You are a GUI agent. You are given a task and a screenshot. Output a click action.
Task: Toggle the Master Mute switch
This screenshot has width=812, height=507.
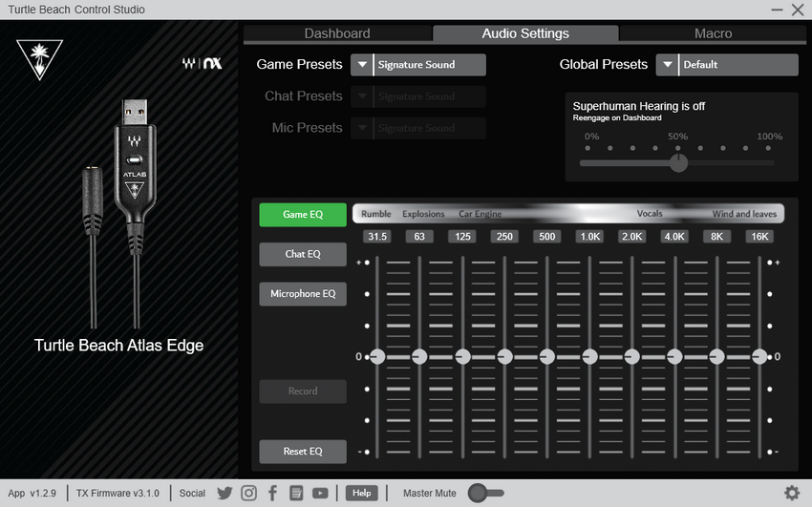[x=485, y=493]
